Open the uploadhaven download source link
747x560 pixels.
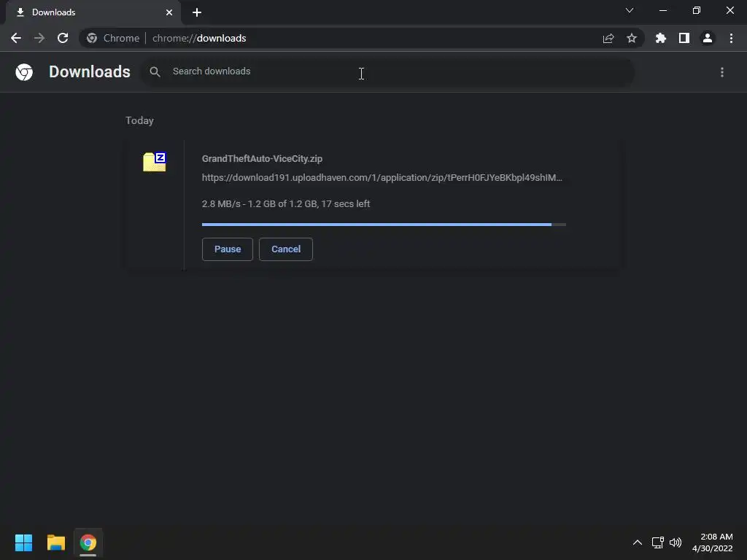pyautogui.click(x=382, y=178)
